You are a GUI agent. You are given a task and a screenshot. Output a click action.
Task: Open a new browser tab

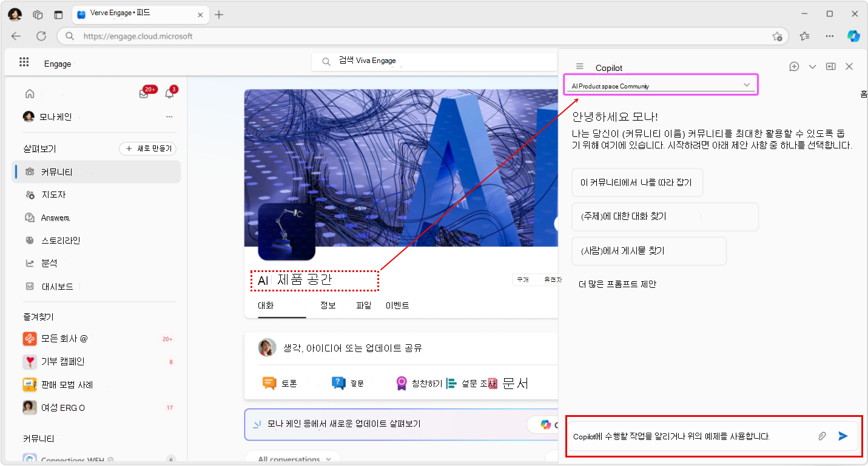tap(219, 15)
